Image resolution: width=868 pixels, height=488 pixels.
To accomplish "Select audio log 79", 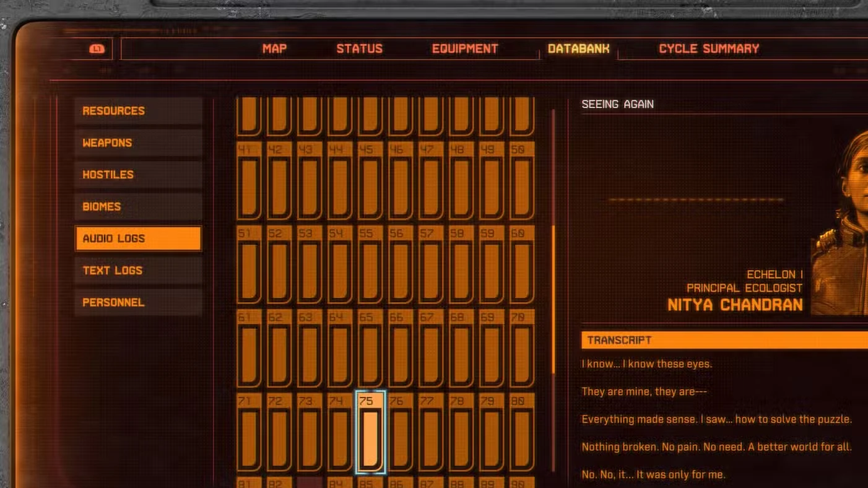I will pyautogui.click(x=492, y=432).
